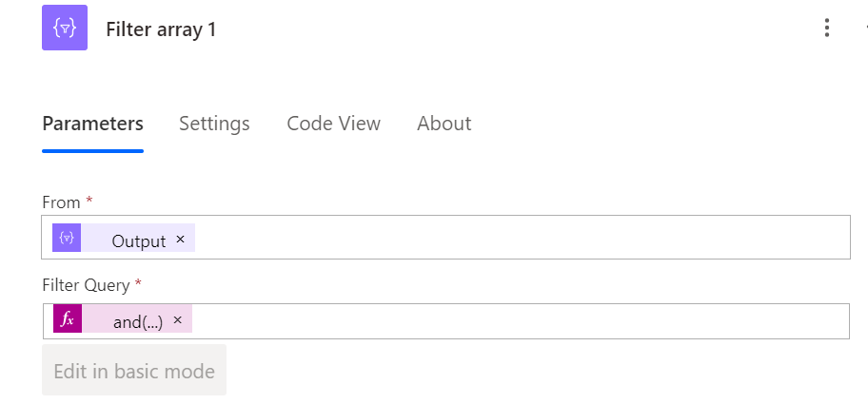The width and height of the screenshot is (868, 404).
Task: Click the empty area of the From field
Action: point(522,239)
